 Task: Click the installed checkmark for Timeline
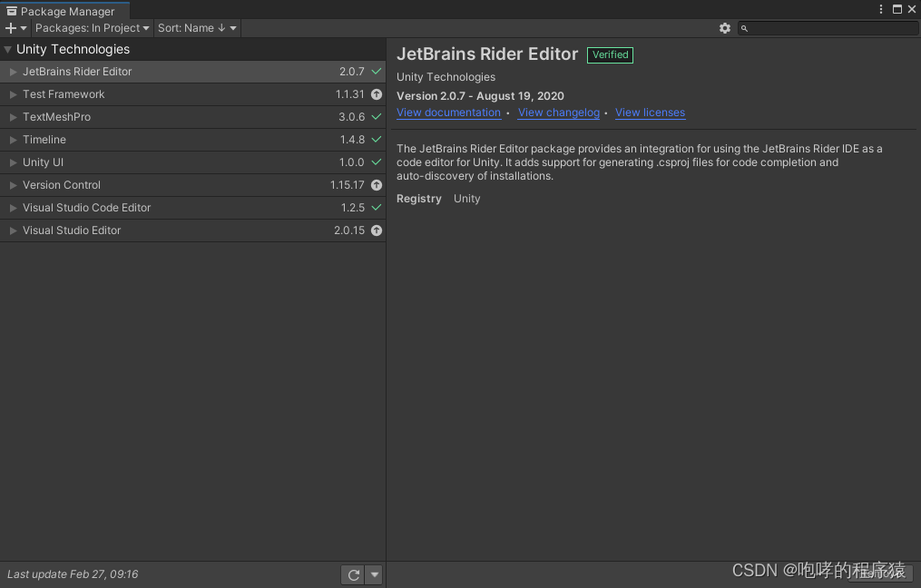pos(377,139)
